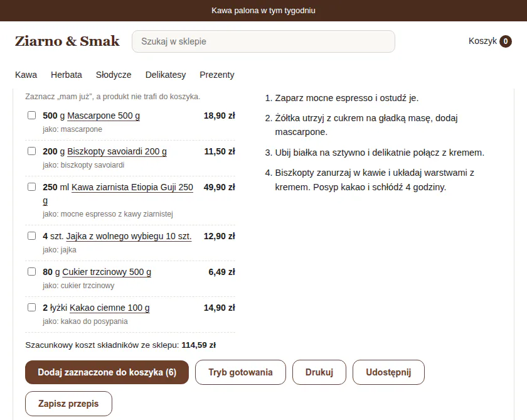Click the note 'jako: cukier trzcinowy'
Viewport: 527px width, 420px height.
coord(78,286)
